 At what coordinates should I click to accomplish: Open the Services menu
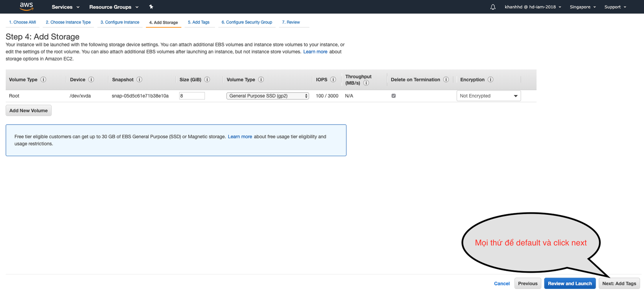65,7
